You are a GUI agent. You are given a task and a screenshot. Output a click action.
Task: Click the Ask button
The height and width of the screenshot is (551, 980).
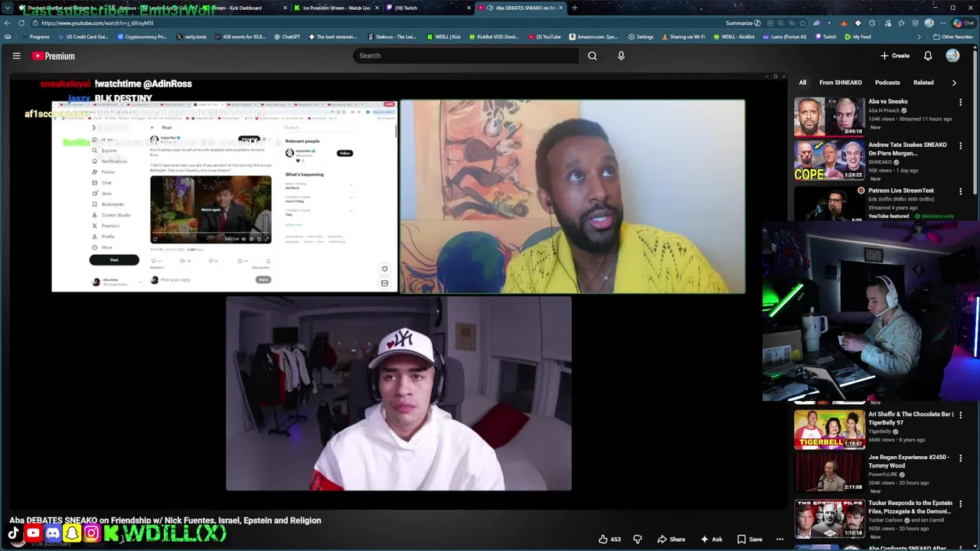pos(711,540)
